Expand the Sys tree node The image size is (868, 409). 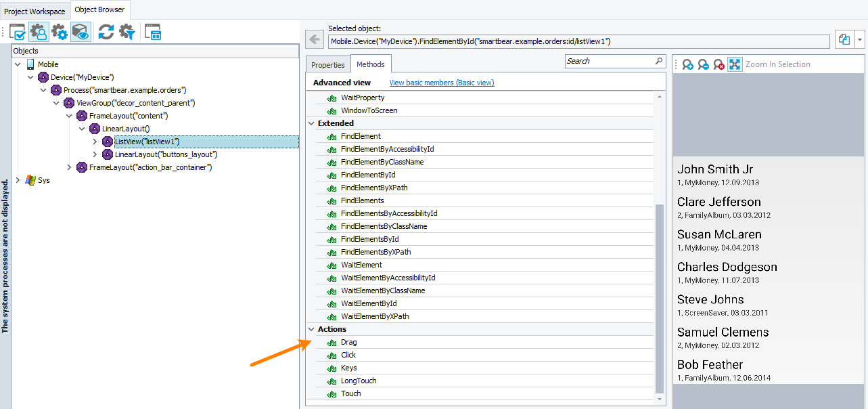click(x=18, y=181)
